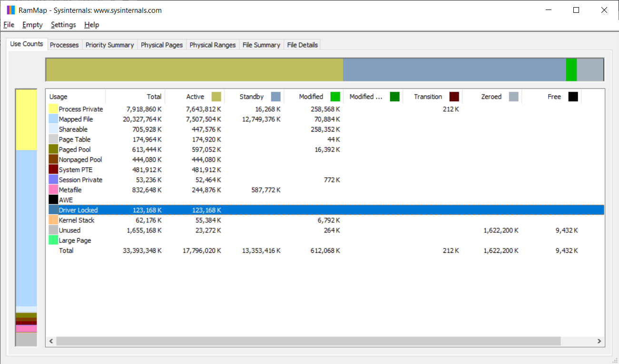Screen dimensions: 619x364
Task: Click the Large Page green color swatch
Action: 53,240
